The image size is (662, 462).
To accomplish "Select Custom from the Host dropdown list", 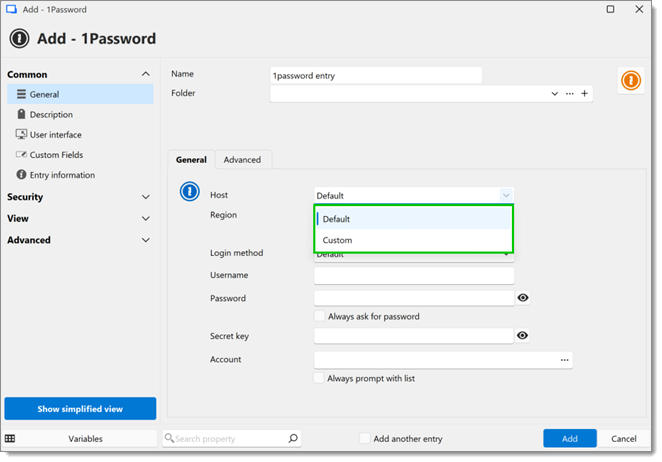I will point(338,240).
